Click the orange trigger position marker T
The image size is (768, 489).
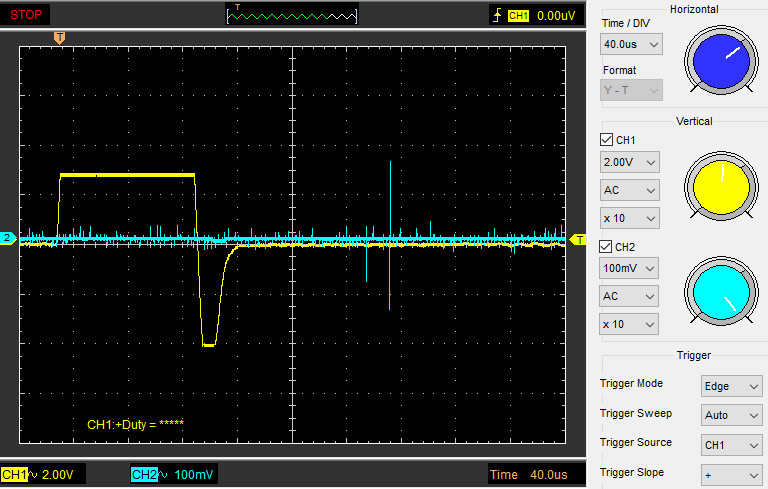[x=59, y=37]
